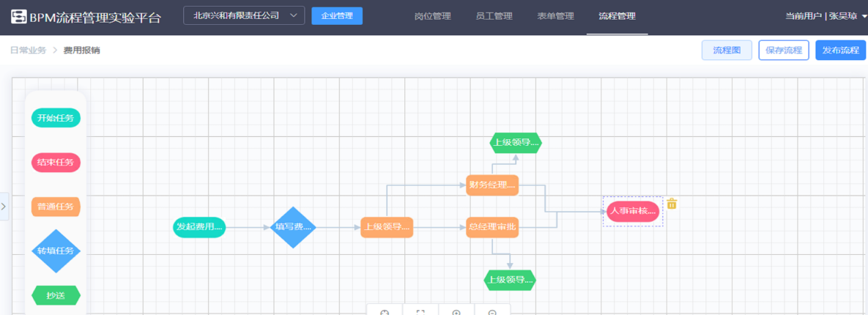
Task: Switch to the 岗位管理 tab
Action: click(432, 16)
